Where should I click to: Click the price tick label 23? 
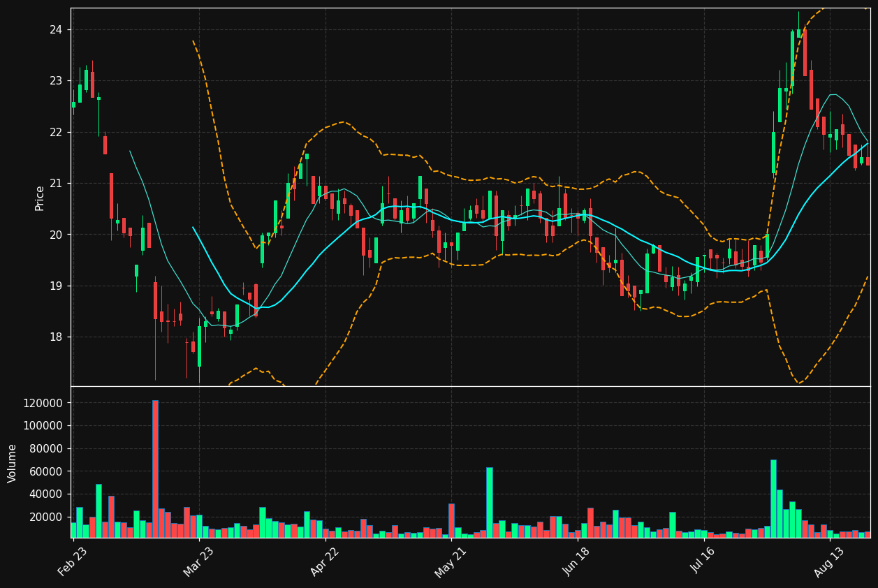tap(56, 80)
